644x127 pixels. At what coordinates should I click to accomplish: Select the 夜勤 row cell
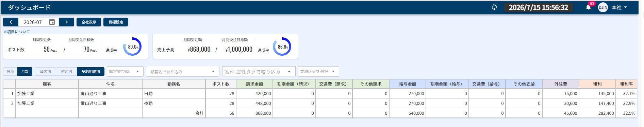point(174,103)
